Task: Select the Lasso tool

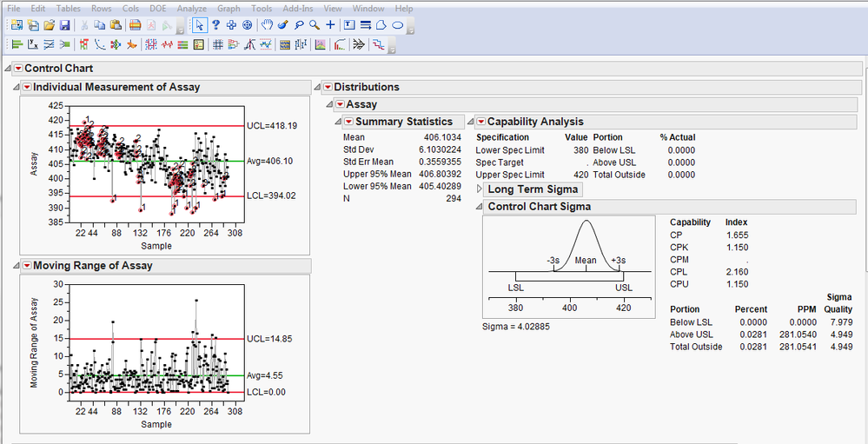Action: pyautogui.click(x=299, y=25)
